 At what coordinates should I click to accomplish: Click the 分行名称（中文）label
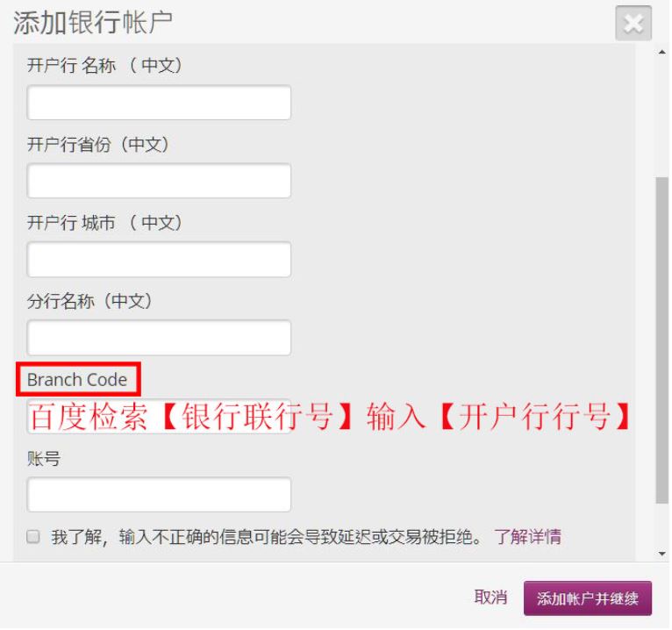(89, 302)
